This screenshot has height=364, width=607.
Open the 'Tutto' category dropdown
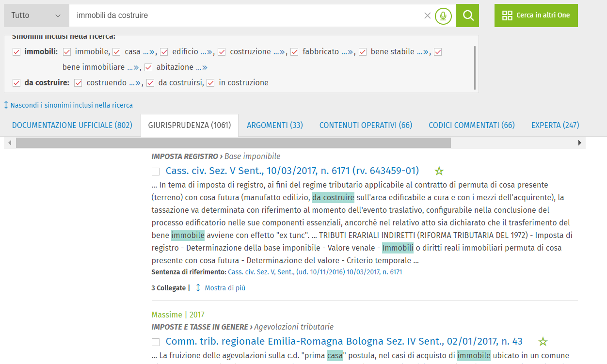(36, 16)
